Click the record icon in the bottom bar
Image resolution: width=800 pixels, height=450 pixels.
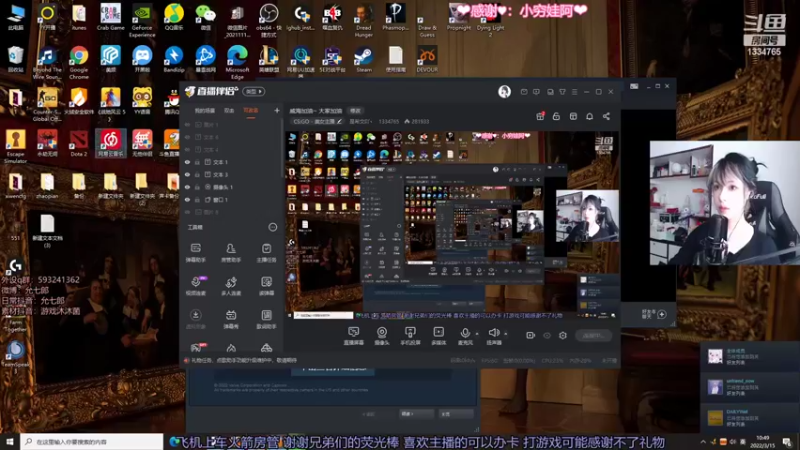click(x=531, y=335)
